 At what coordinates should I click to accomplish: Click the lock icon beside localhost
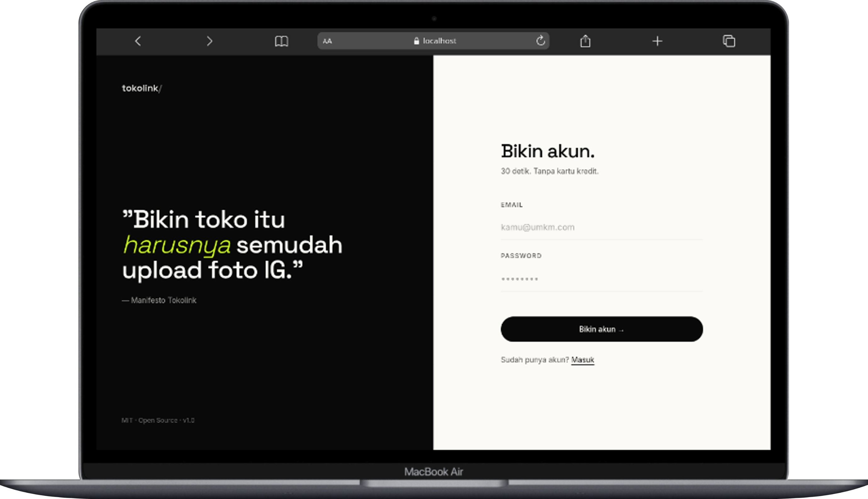[416, 41]
